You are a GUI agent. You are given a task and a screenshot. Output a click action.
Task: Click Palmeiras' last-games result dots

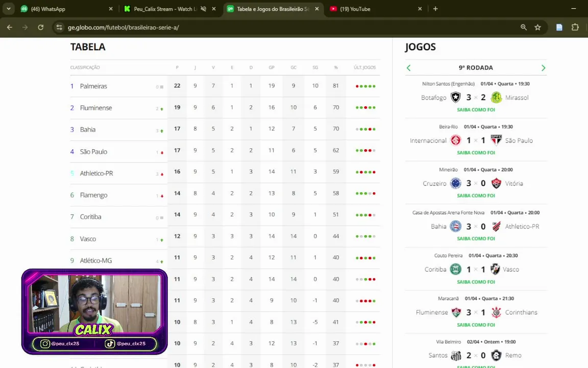(365, 86)
